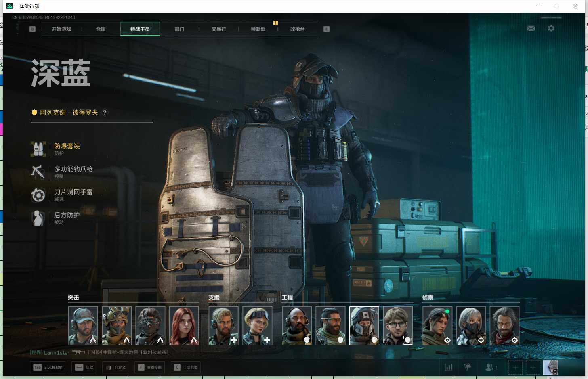Image resolution: width=588 pixels, height=379 pixels.
Task: Minimize the 三角洲行动 window
Action: [539, 6]
